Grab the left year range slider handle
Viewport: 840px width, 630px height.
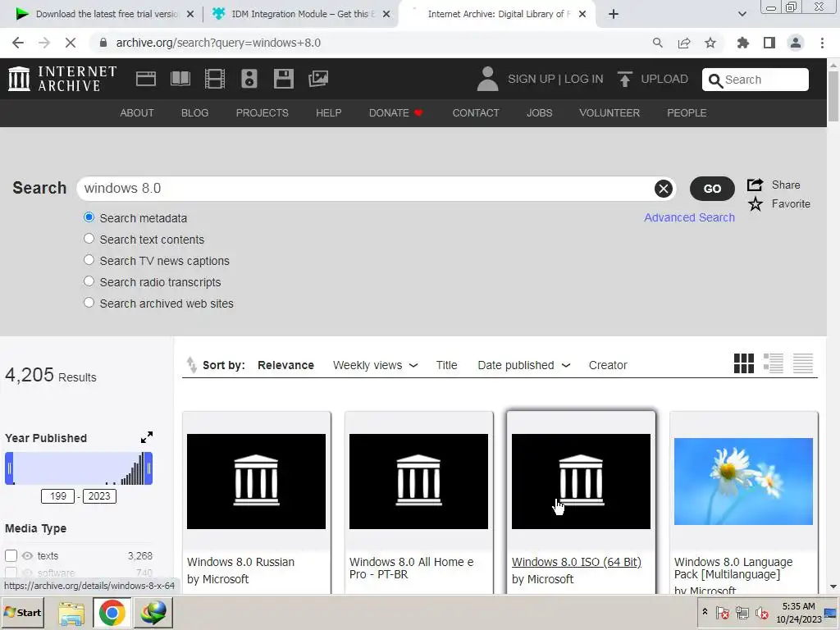click(9, 468)
